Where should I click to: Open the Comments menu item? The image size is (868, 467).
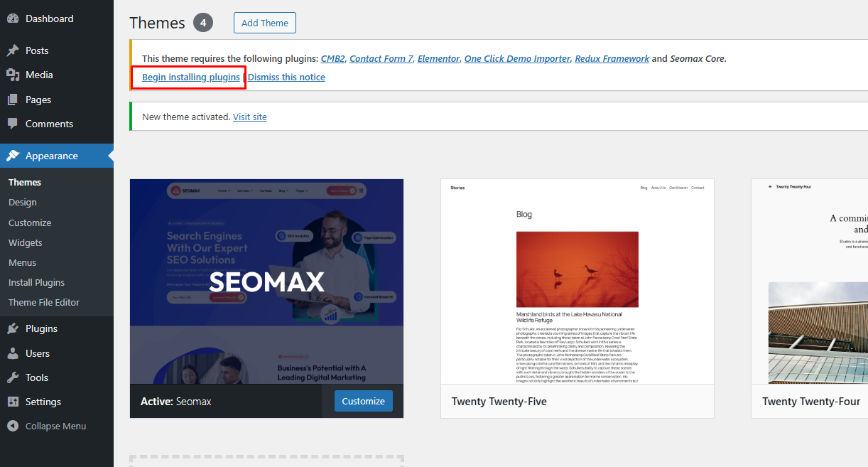pos(57,124)
